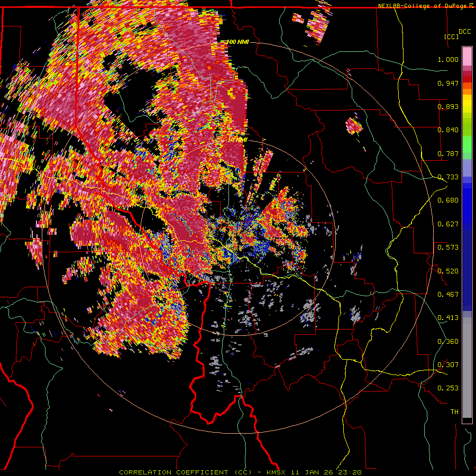Select the 0.573 legend value
This screenshot has height=476, width=476.
(x=448, y=248)
